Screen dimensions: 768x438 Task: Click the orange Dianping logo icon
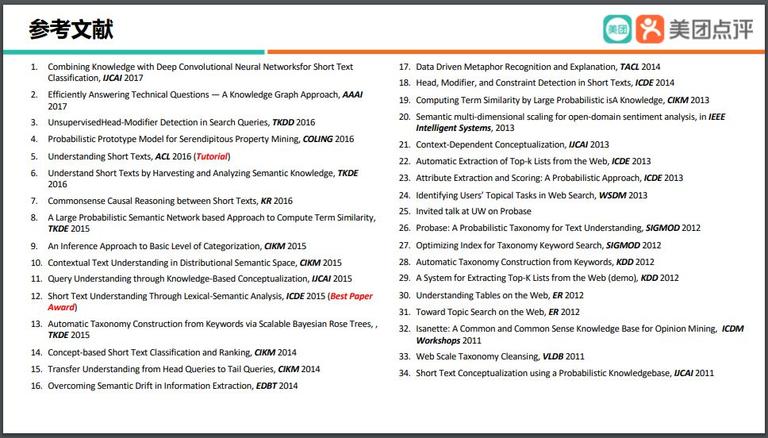[650, 29]
